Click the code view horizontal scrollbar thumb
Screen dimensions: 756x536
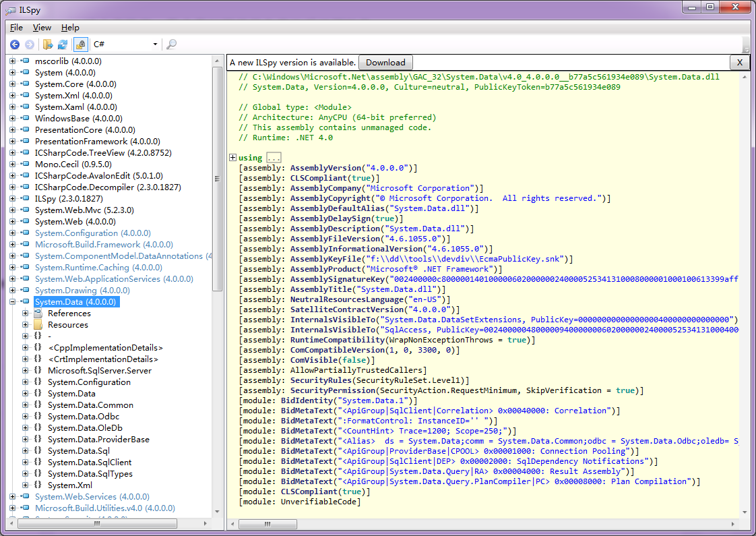pyautogui.click(x=267, y=524)
